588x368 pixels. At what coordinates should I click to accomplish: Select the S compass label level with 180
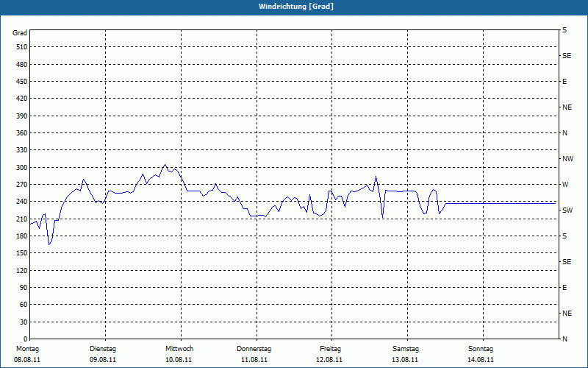coord(564,236)
